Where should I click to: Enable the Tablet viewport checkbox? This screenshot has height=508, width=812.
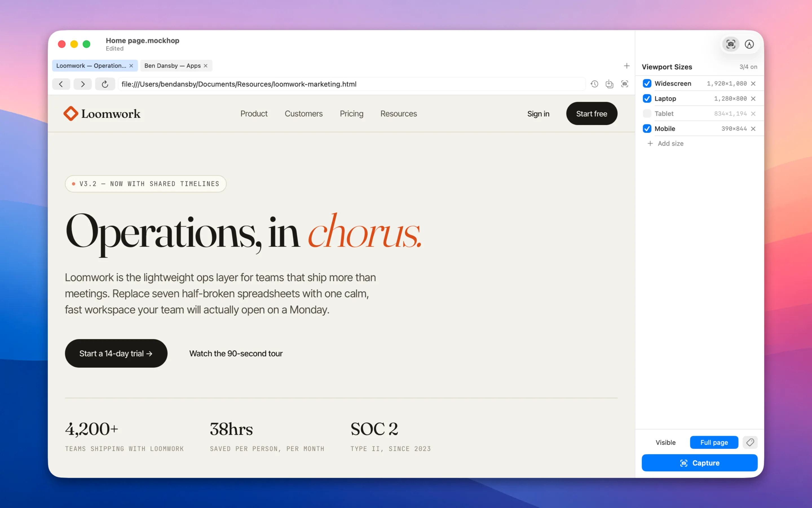point(647,114)
